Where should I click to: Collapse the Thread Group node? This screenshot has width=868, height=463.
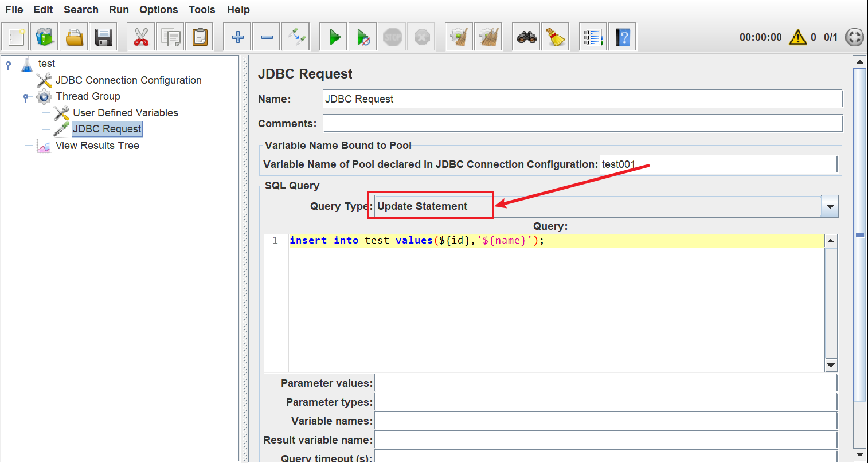(25, 97)
